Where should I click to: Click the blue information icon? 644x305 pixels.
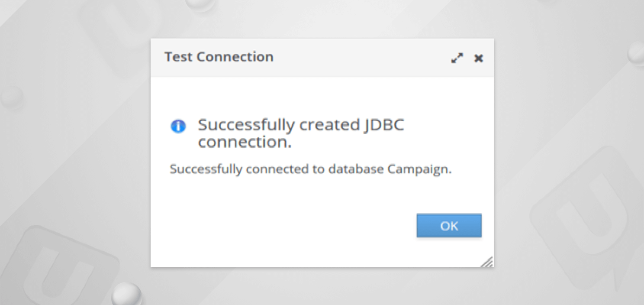click(x=178, y=126)
